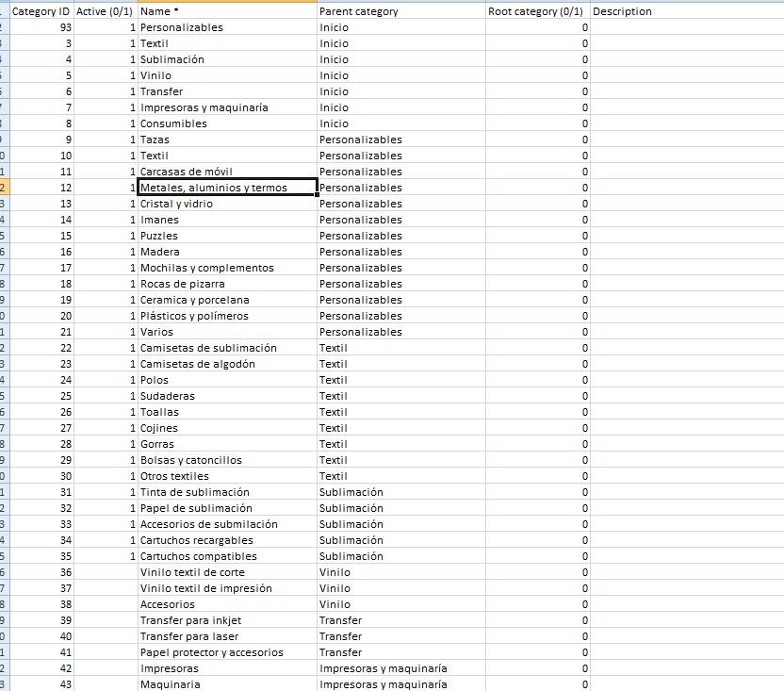Click the 'Cartuchos recargables' cell
The height and width of the screenshot is (691, 784).
click(227, 539)
